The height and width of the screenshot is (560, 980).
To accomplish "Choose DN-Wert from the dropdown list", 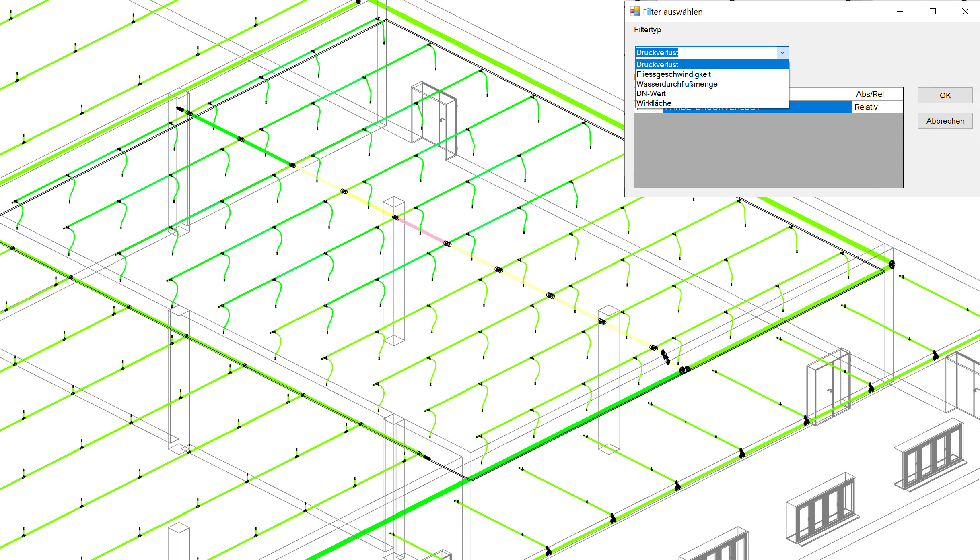I will click(x=712, y=93).
